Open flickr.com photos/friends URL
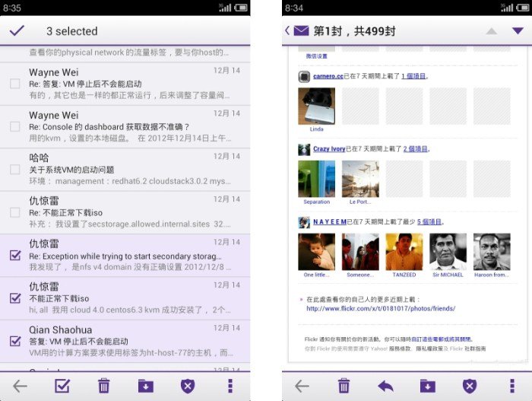 pyautogui.click(x=381, y=309)
